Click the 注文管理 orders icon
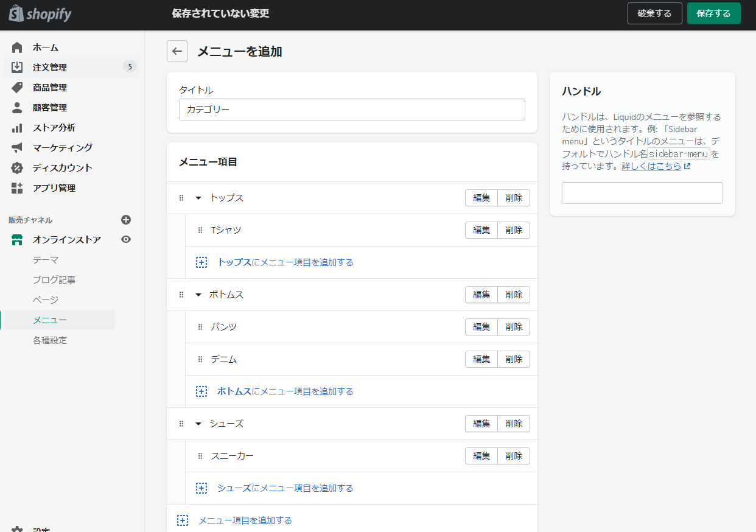 click(x=17, y=68)
